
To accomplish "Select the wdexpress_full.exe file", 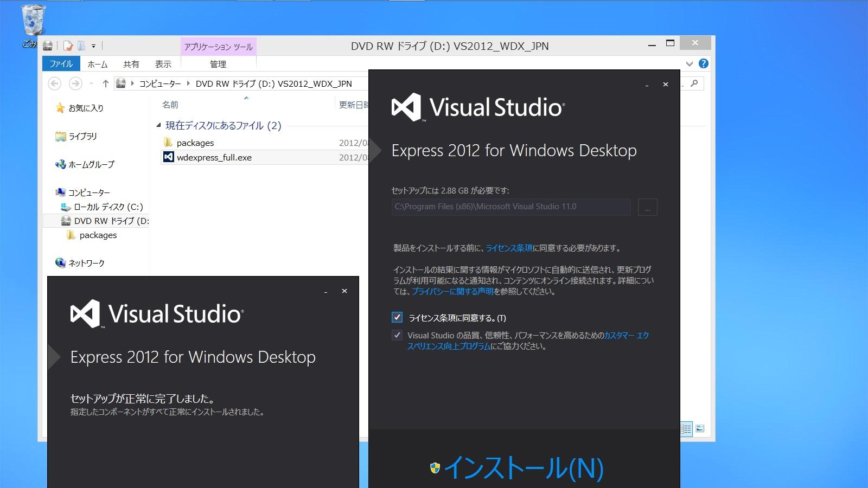I will pos(214,158).
